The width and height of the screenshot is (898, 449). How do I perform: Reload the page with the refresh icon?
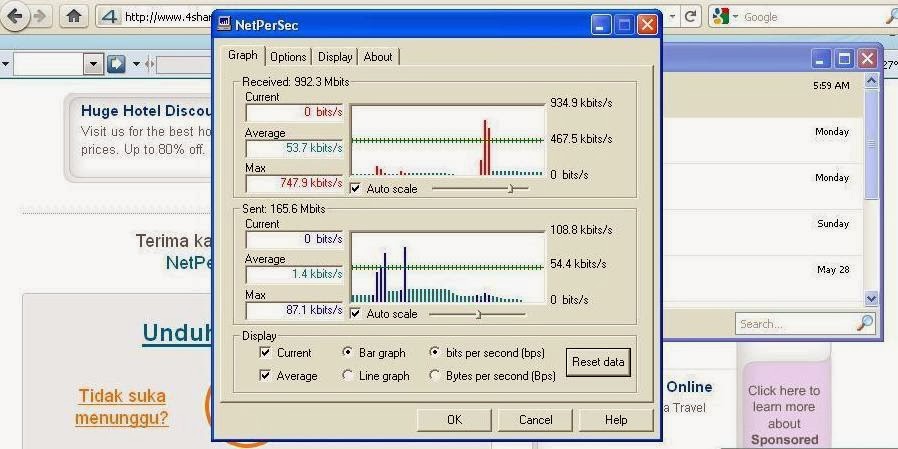point(691,16)
